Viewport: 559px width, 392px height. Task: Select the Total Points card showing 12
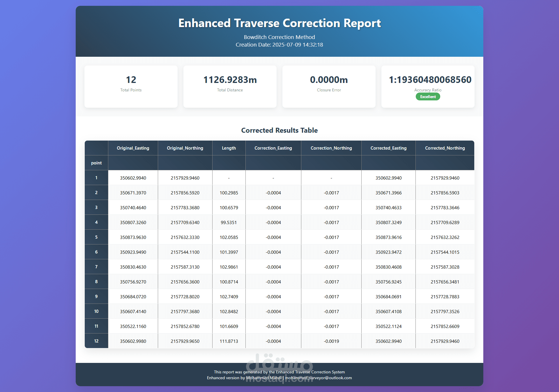[131, 86]
